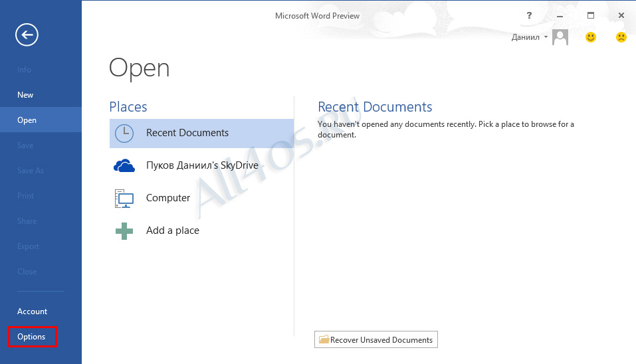Open the Info tab in the sidebar
Screen dimensions: 636x364
coord(41,70)
